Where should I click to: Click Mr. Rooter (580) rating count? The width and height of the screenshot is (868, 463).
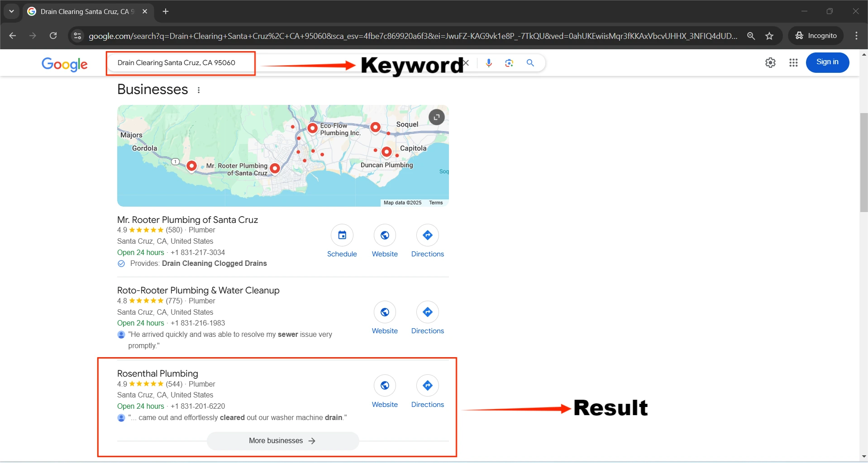tap(174, 230)
